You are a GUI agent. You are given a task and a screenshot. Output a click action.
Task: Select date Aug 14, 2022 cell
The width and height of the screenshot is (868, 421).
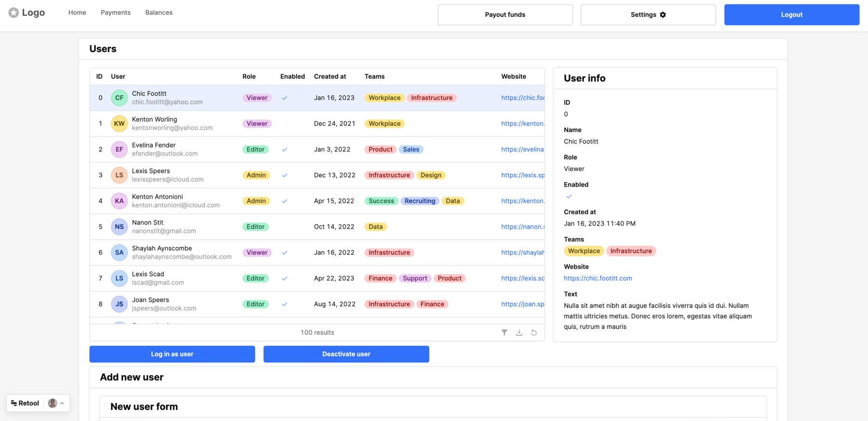[335, 304]
